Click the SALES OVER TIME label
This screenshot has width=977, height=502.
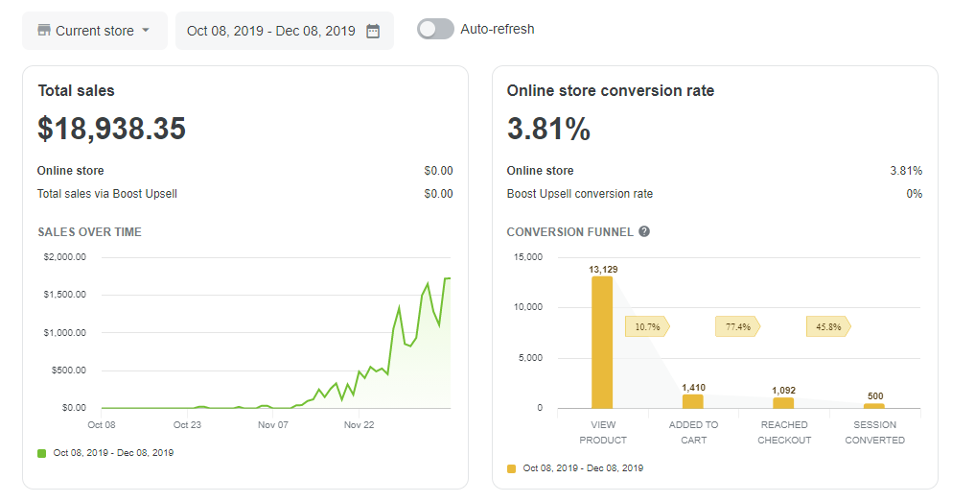pos(90,232)
